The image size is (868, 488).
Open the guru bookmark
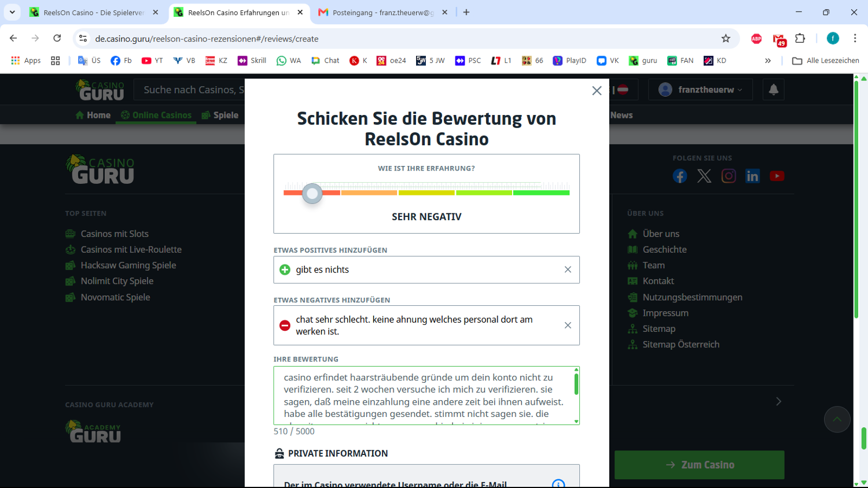[643, 60]
